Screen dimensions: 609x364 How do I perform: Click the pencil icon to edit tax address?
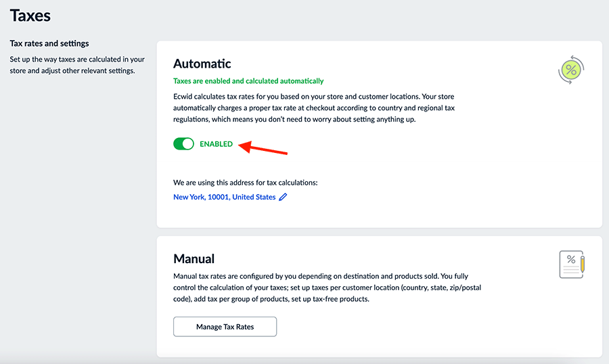(x=283, y=197)
